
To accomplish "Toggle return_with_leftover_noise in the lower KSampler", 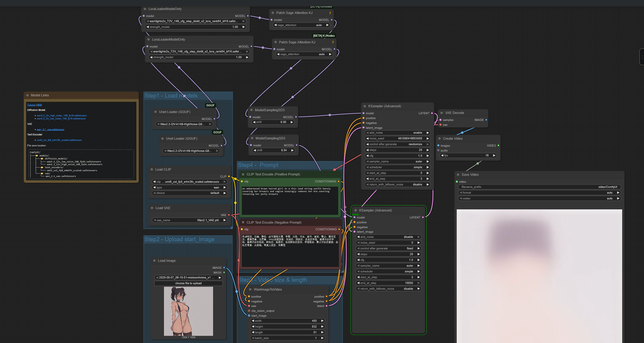I will (x=388, y=289).
